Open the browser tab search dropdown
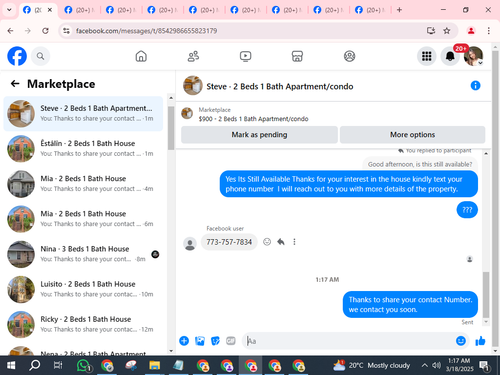Screen dimensions: 500x375 point(9,10)
